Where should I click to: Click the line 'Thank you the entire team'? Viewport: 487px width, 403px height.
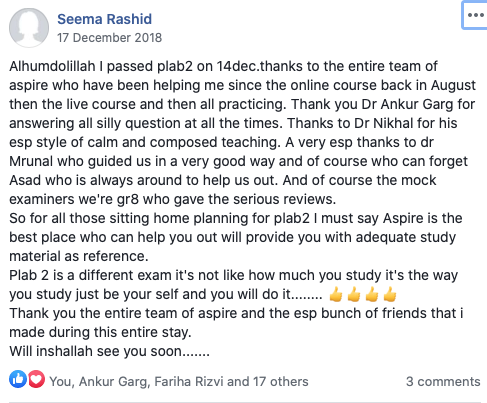point(236,313)
